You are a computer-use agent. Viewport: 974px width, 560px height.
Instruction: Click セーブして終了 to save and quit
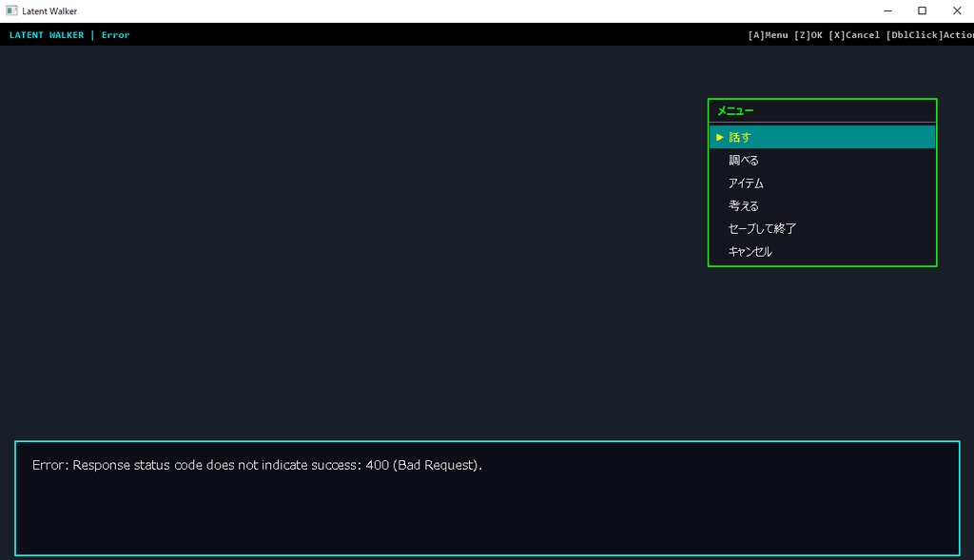pyautogui.click(x=822, y=228)
